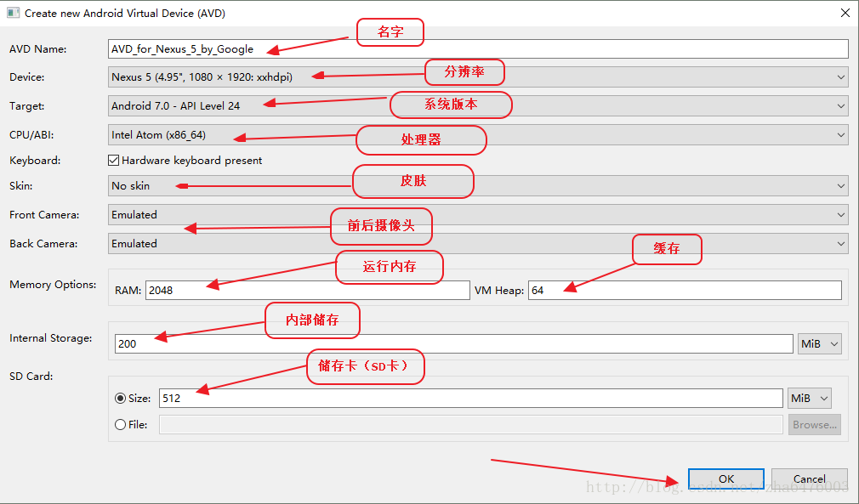Toggle Hardware keyboard present checkbox
The width and height of the screenshot is (859, 504).
coord(113,161)
